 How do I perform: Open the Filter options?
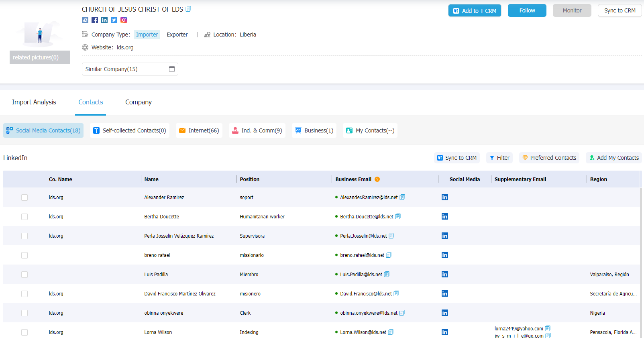point(499,158)
